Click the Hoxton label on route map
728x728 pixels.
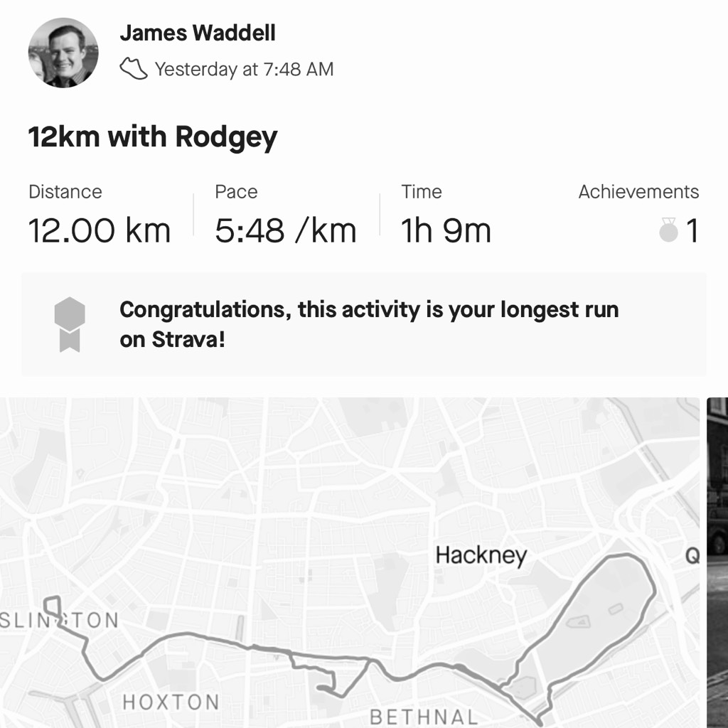[x=171, y=702]
